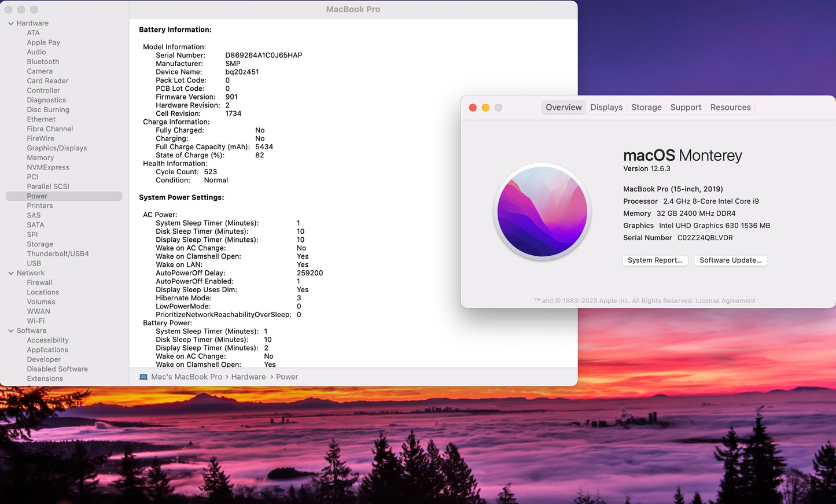Click the macOS Monterey logo image
The height and width of the screenshot is (504, 836).
pyautogui.click(x=542, y=212)
